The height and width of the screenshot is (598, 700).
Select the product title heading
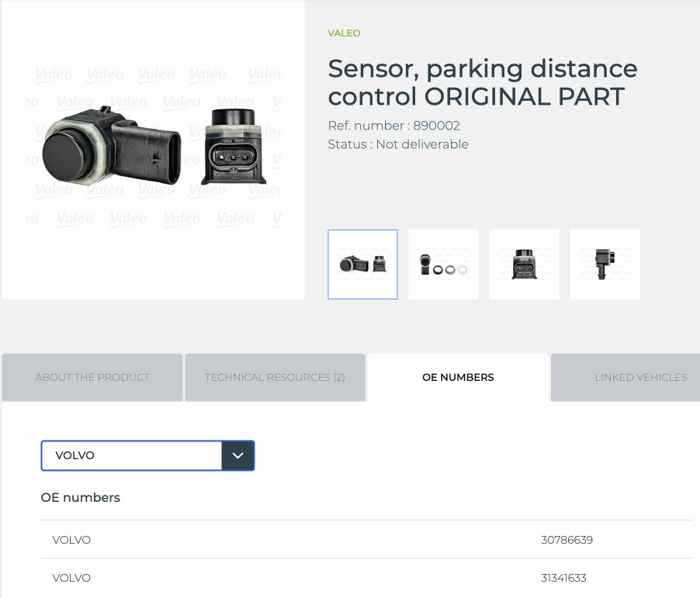(482, 82)
